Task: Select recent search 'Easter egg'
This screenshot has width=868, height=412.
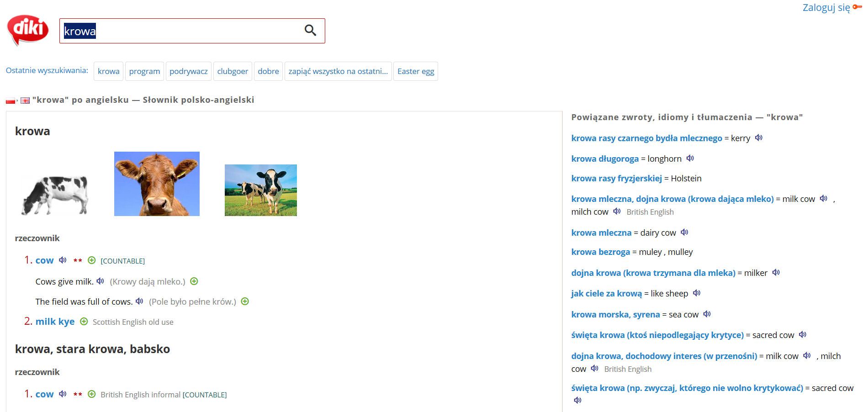Action: click(x=416, y=71)
